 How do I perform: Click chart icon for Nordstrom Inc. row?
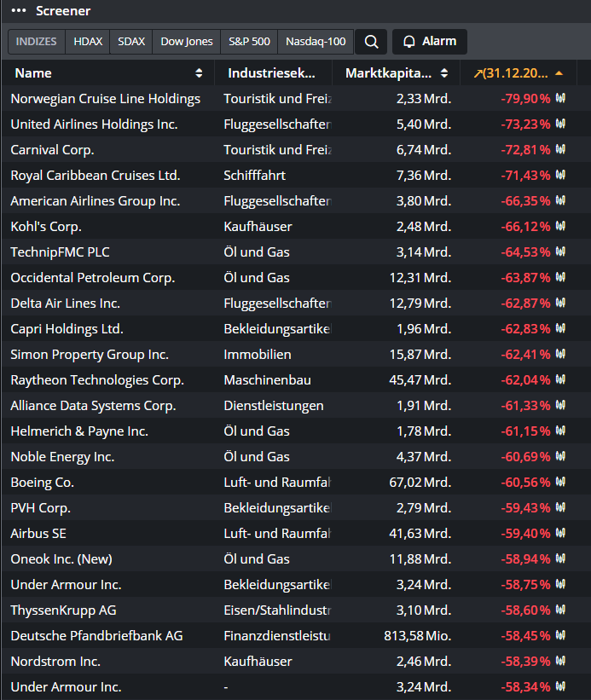click(x=560, y=662)
